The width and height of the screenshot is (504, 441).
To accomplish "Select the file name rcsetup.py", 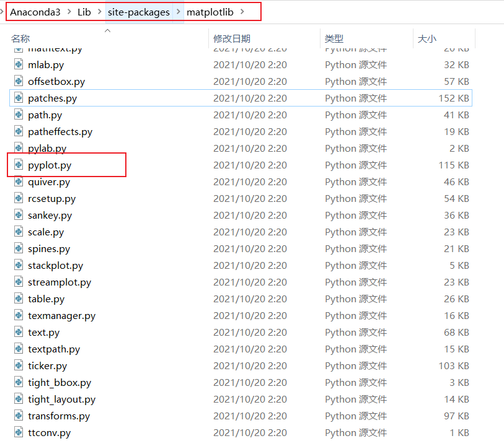I will 51,199.
